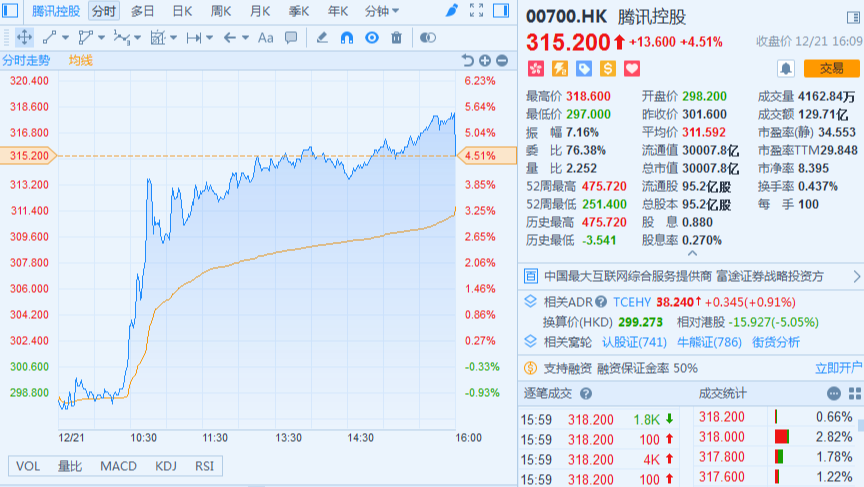This screenshot has width=864, height=487.
Task: Click the orange 交易 trade button
Action: [831, 68]
